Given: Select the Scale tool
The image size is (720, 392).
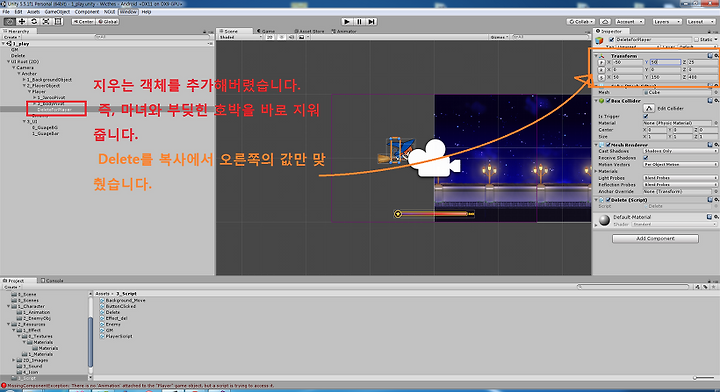Looking at the screenshot, I should (x=46, y=22).
